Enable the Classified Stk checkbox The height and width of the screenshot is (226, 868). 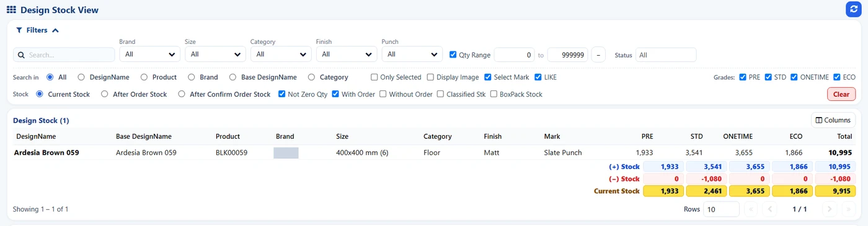441,94
